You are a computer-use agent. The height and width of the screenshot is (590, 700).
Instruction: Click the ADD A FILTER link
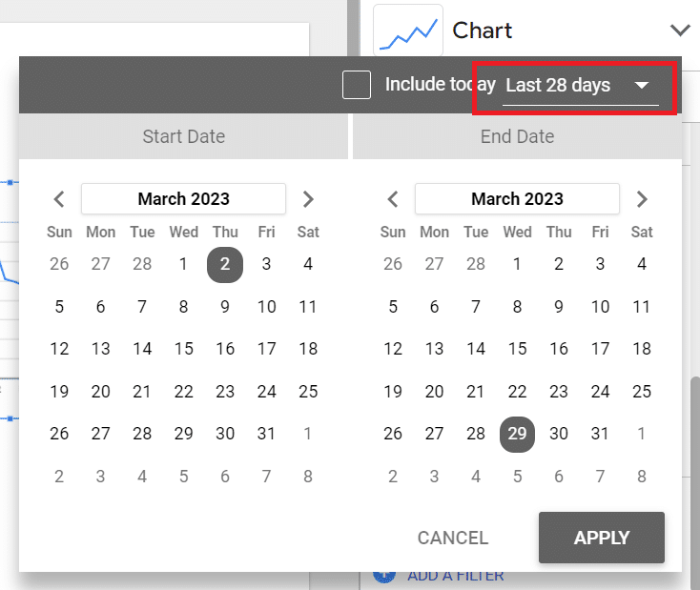455,576
